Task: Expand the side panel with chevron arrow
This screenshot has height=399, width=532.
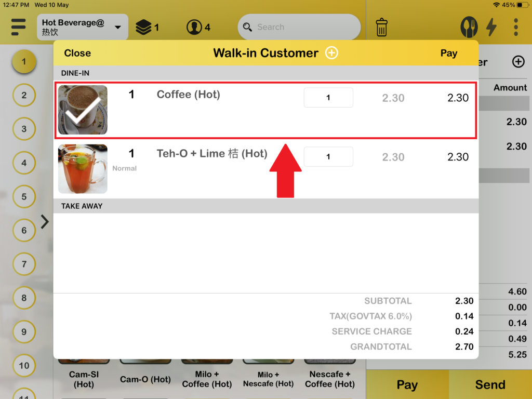Action: click(x=45, y=222)
